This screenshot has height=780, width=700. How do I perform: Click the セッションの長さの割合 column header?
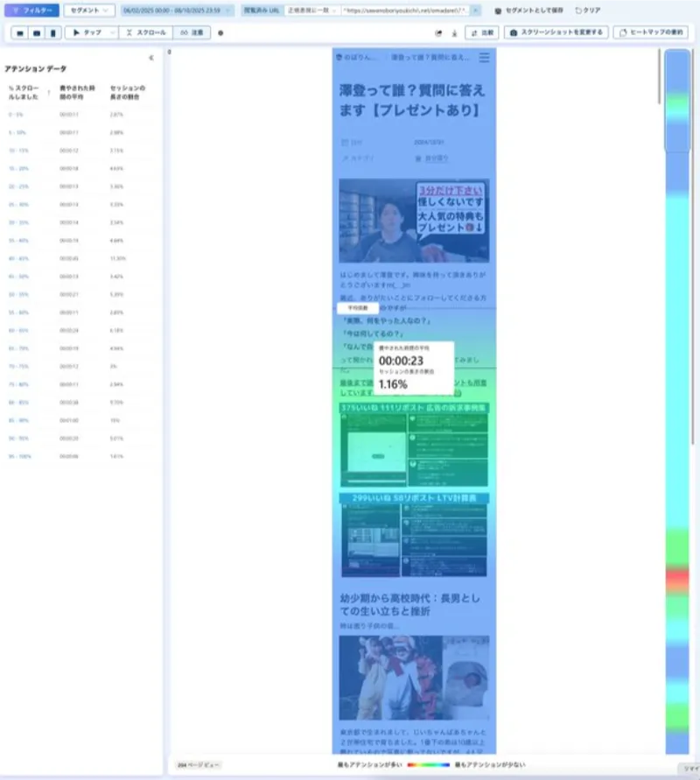coord(128,93)
